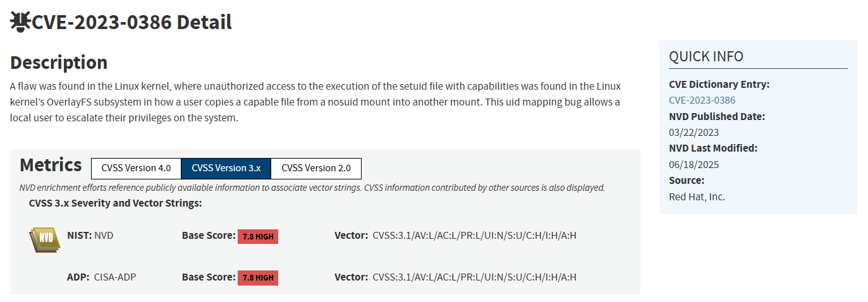Open the CVSS Version 2.0 tab
The image size is (868, 302).
316,168
